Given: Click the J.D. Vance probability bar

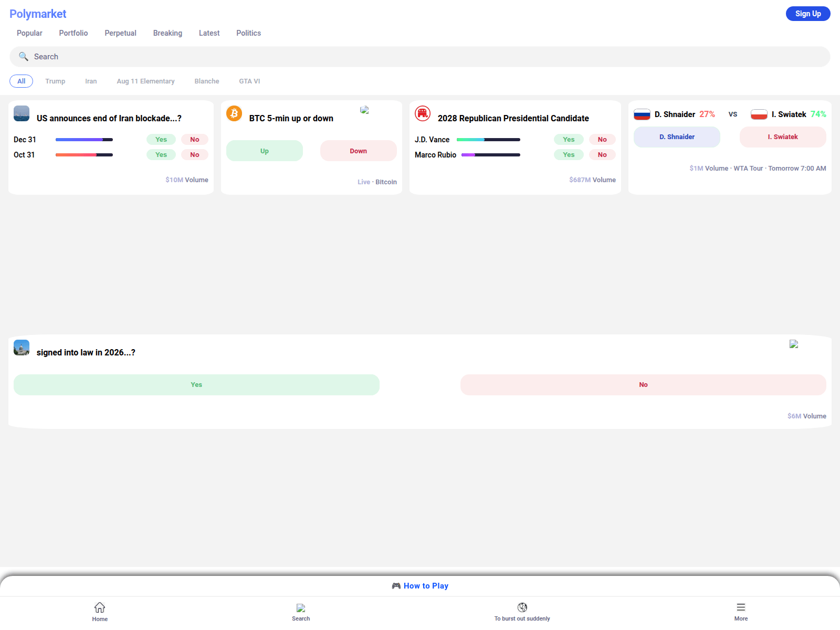Looking at the screenshot, I should 488,140.
